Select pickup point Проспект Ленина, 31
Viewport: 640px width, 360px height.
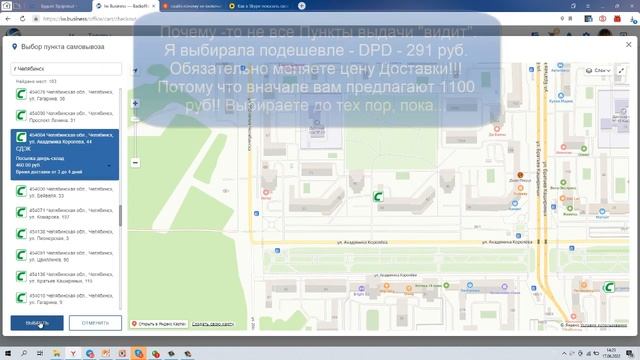pyautogui.click(x=65, y=117)
